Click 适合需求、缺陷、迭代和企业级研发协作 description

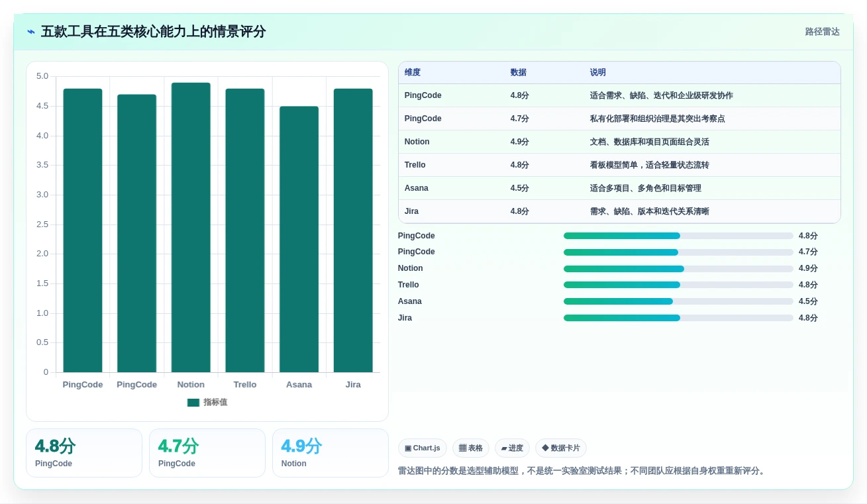[662, 95]
